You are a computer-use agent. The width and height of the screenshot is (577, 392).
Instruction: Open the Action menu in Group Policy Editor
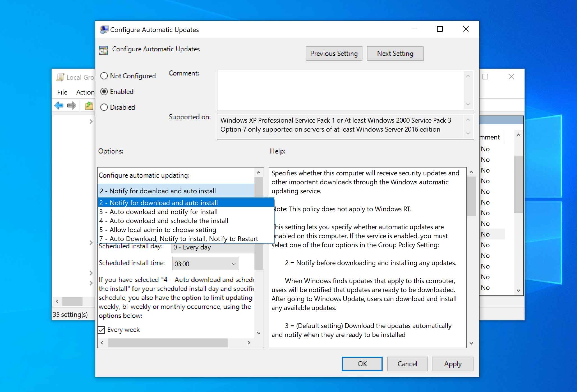click(x=85, y=92)
